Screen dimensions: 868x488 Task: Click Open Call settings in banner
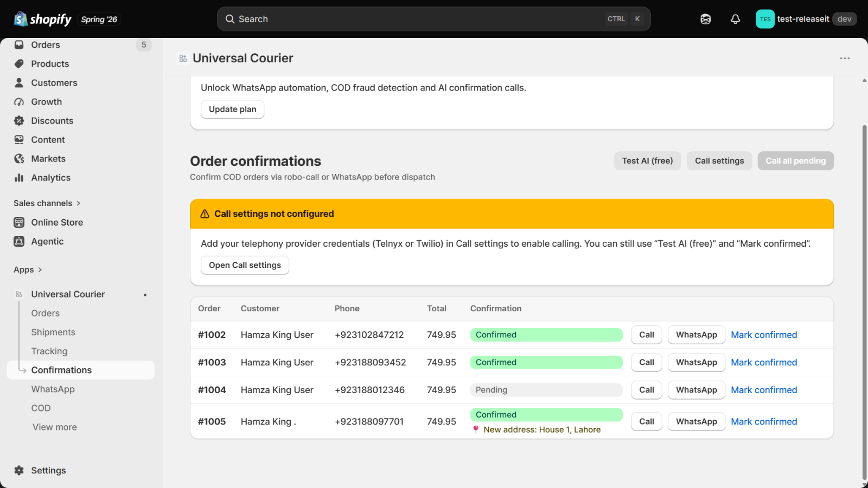[x=245, y=265]
